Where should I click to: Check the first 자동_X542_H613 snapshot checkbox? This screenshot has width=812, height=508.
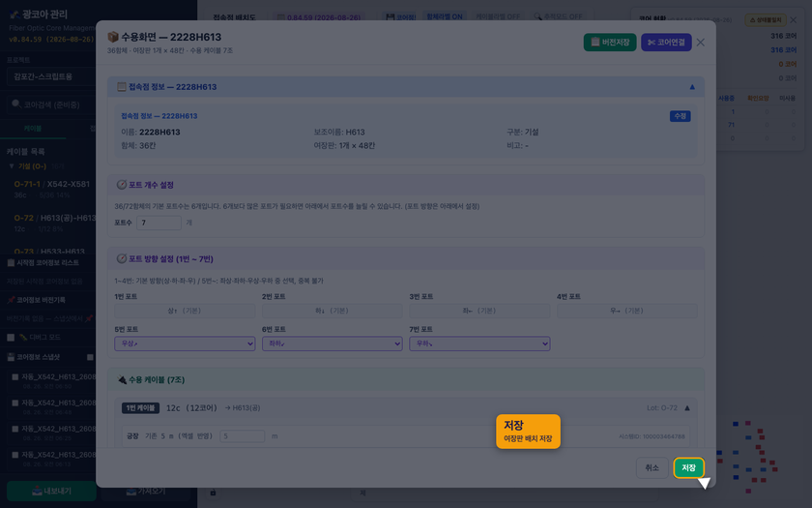click(15, 376)
